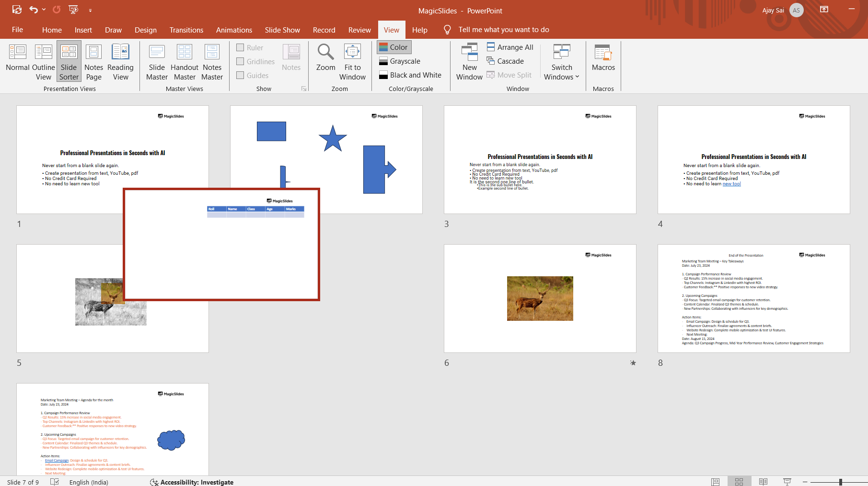Select slide 8 thumbnail

click(x=753, y=298)
